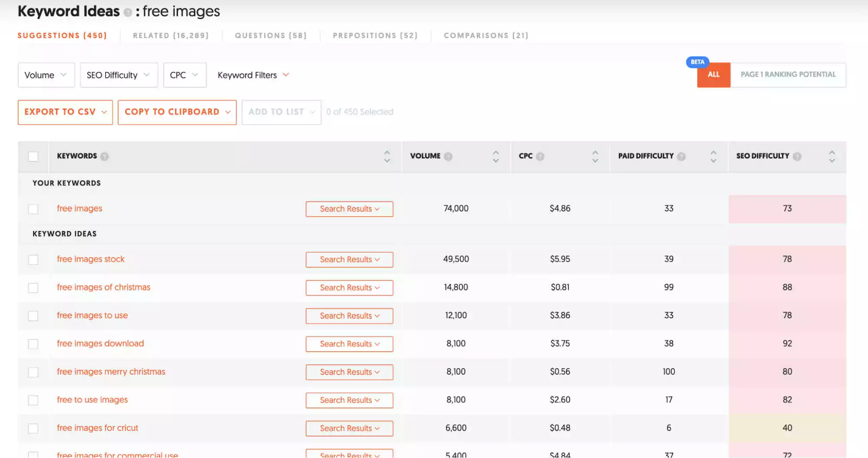Open the SEO Difficulty filter dropdown

[x=119, y=75]
